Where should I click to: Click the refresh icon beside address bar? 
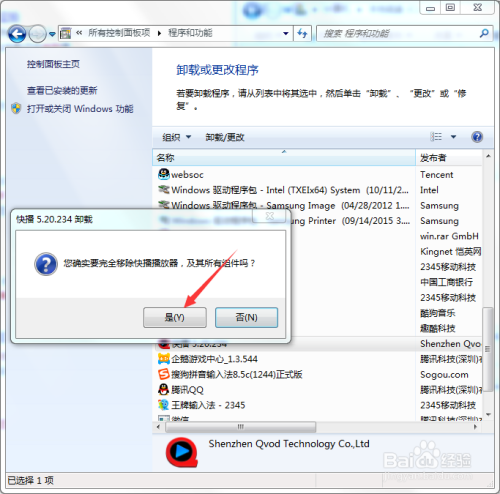[302, 33]
